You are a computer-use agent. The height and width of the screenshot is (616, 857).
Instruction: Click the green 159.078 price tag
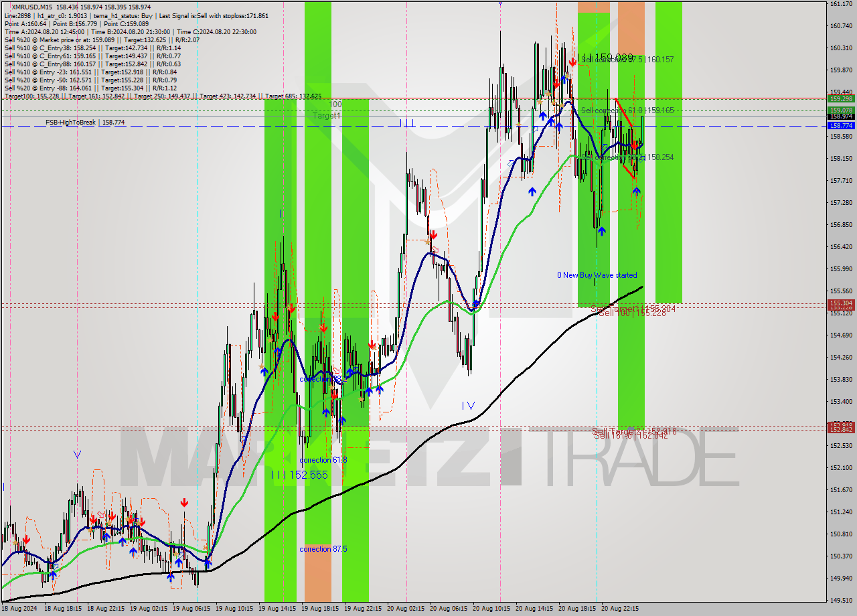coord(841,110)
